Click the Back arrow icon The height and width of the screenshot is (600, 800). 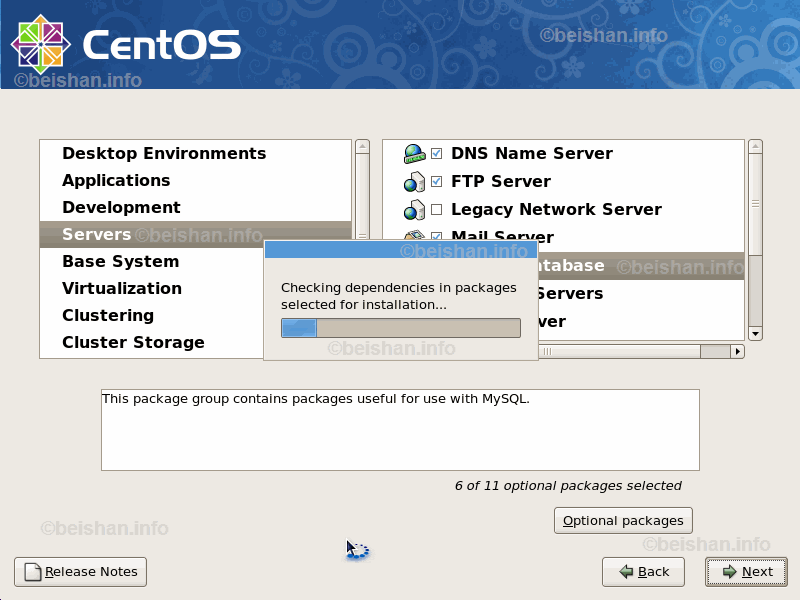pyautogui.click(x=626, y=572)
